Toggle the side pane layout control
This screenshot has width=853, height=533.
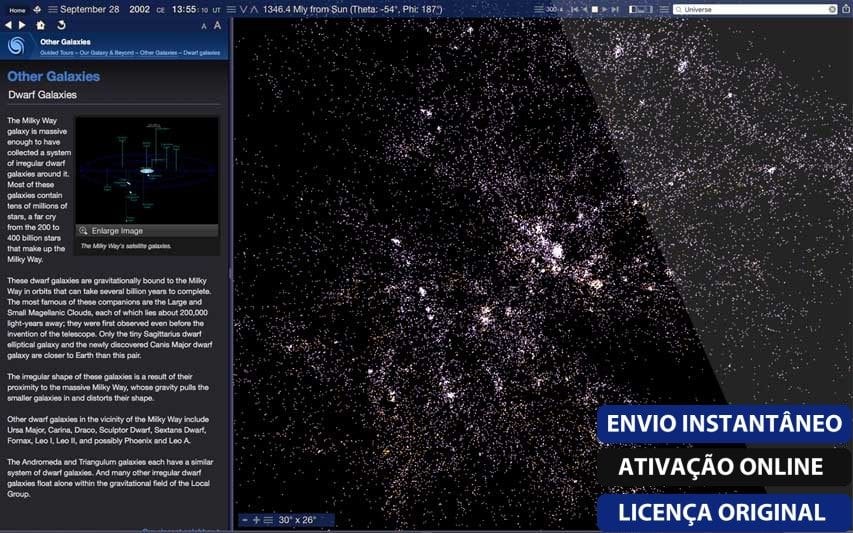tap(640, 9)
